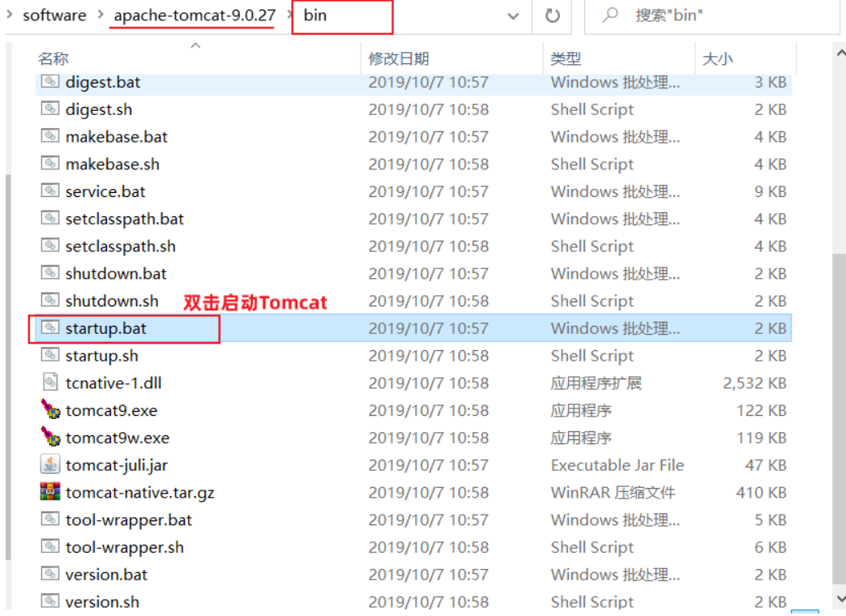Select the tomcat-juli.jar file name

pos(117,464)
